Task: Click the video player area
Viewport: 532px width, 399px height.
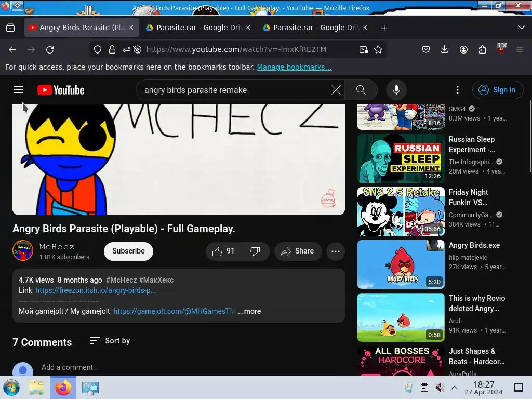Action: 179,159
